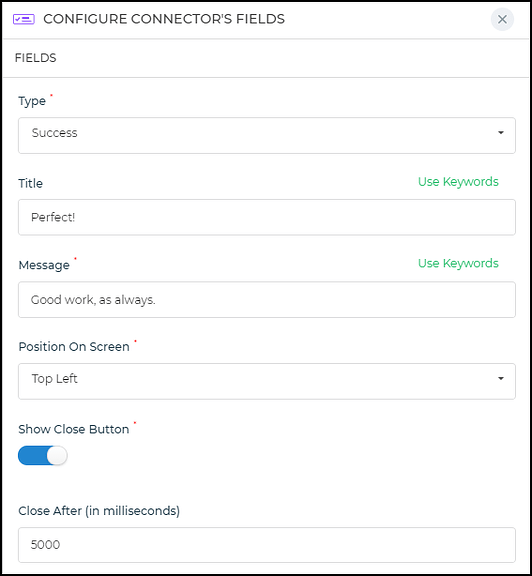Image resolution: width=532 pixels, height=576 pixels.
Task: Toggle the Show Close Button switch
Action: (43, 456)
